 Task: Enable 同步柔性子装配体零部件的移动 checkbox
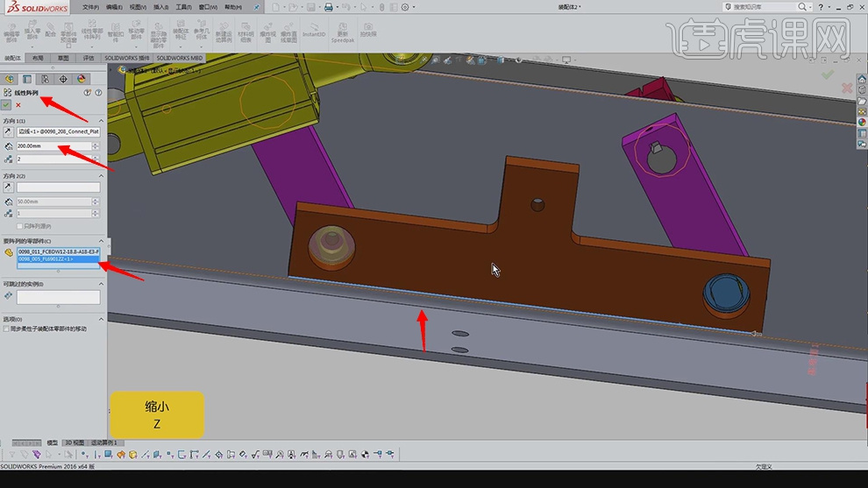tap(7, 329)
